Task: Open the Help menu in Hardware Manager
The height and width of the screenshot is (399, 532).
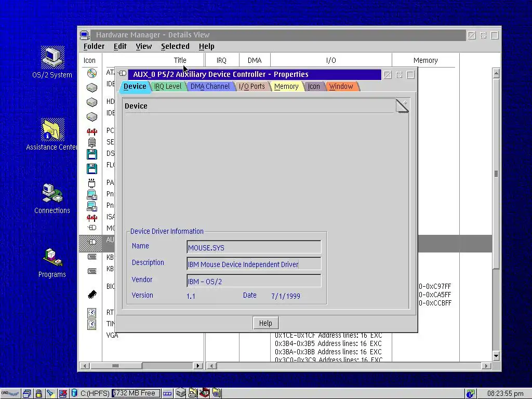Action: coord(206,46)
